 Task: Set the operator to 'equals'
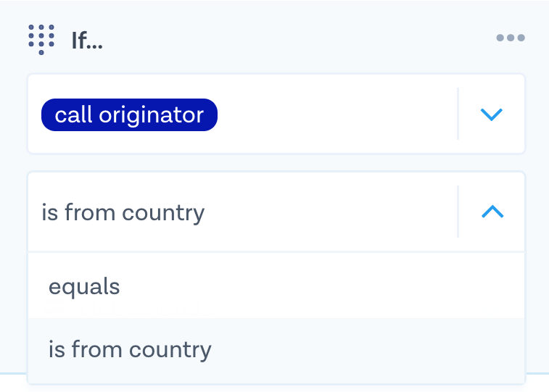[84, 287]
